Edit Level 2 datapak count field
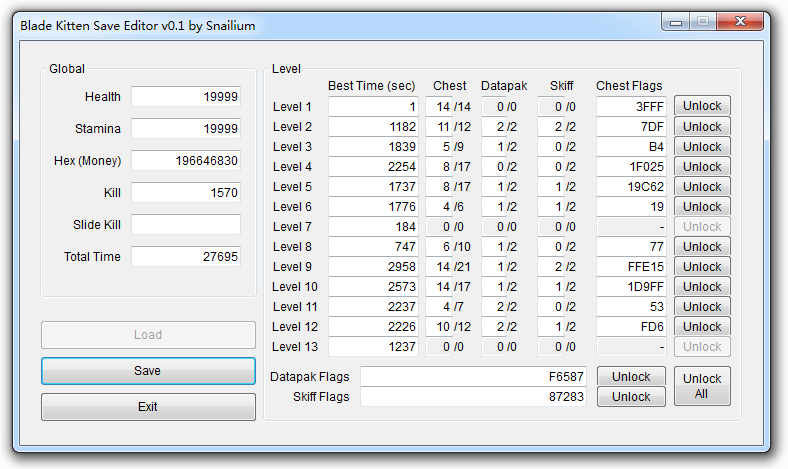The image size is (788, 469). (494, 127)
